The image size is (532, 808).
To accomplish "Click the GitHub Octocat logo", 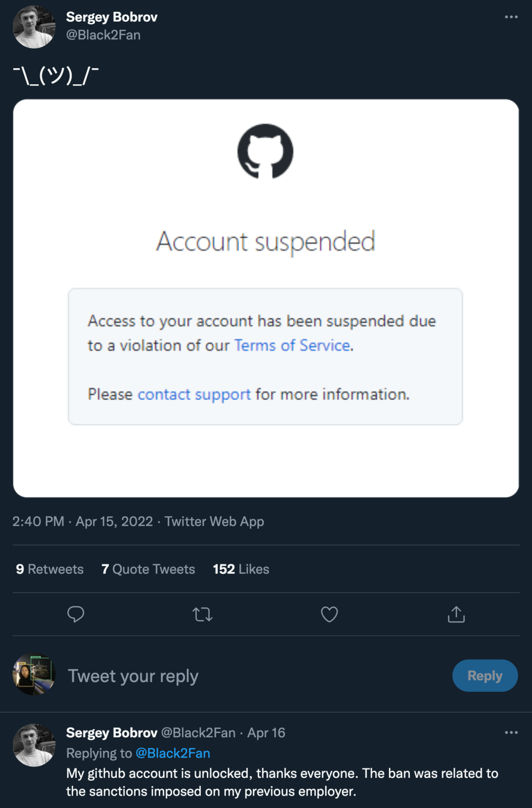I will tap(265, 151).
